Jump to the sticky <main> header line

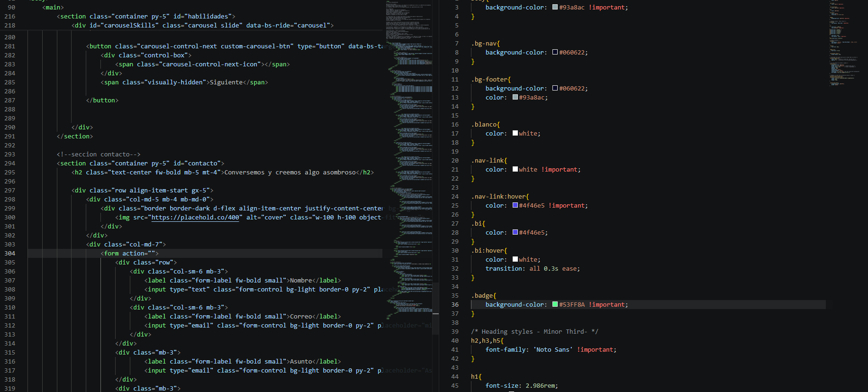pyautogui.click(x=53, y=7)
